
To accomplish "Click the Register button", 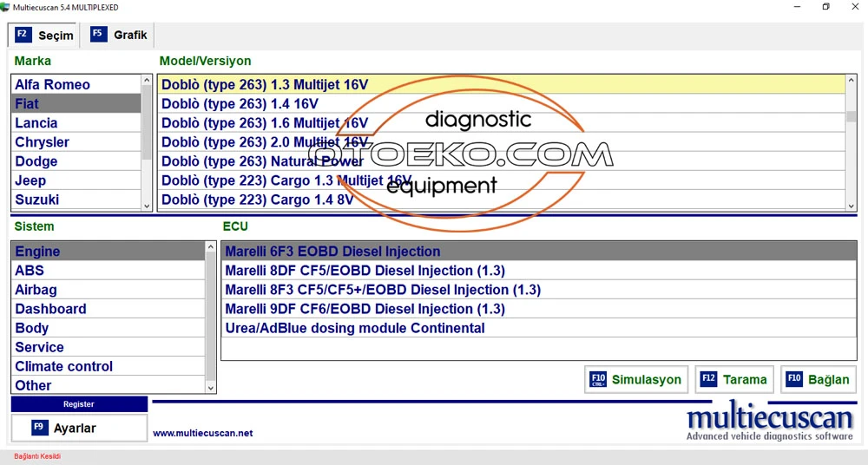I will point(79,404).
